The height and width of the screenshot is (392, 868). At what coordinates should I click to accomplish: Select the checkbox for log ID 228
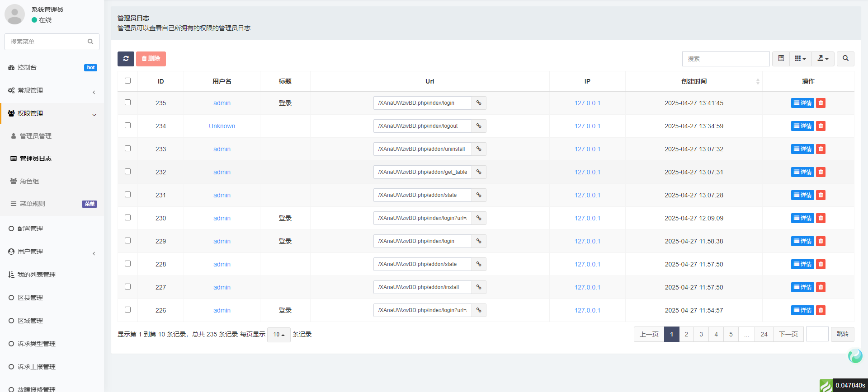click(127, 264)
